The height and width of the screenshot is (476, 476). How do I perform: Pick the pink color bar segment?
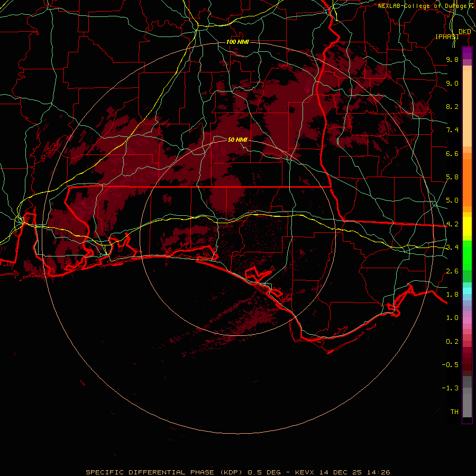click(x=467, y=321)
